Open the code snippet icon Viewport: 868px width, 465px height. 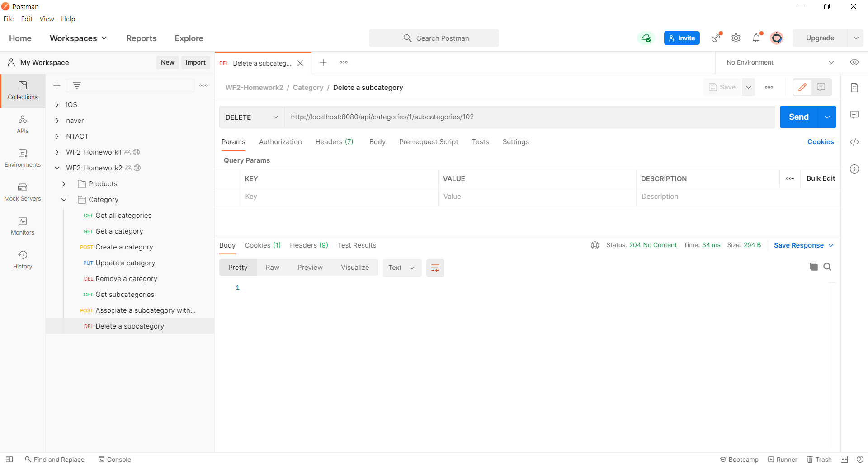(x=854, y=142)
